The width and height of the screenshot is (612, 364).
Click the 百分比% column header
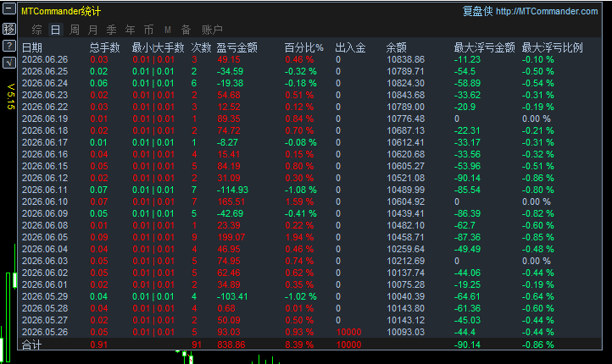pyautogui.click(x=303, y=47)
